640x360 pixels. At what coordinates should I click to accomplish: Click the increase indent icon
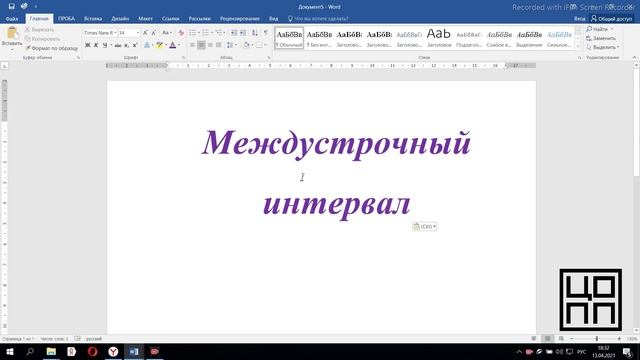coord(243,33)
